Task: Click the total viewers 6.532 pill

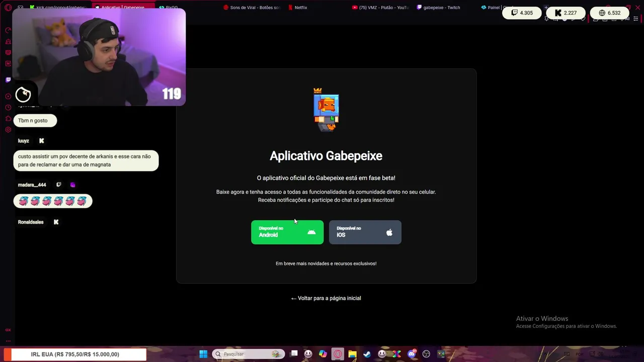Action: (609, 13)
